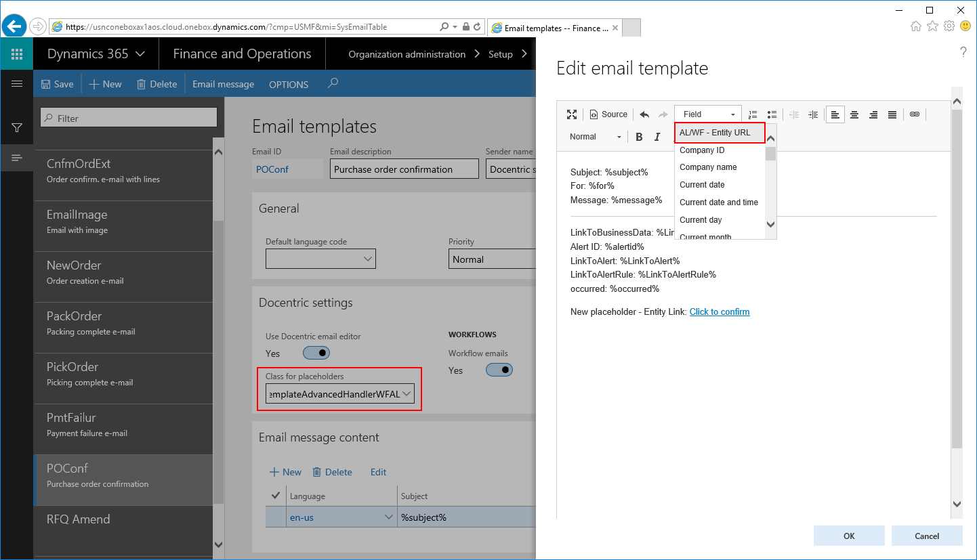Select the NewOrder template in list
The height and width of the screenshot is (560, 977).
[123, 276]
